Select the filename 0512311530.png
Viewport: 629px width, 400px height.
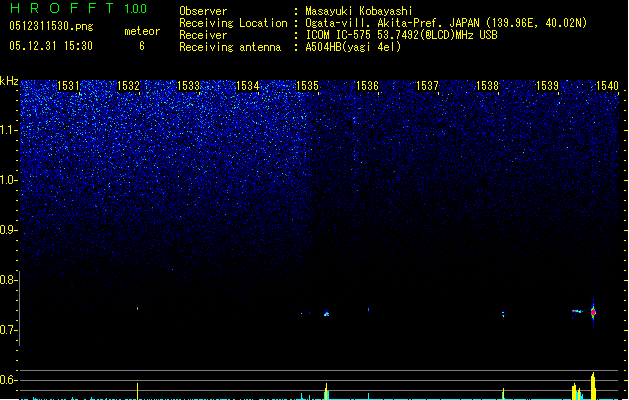click(x=51, y=26)
